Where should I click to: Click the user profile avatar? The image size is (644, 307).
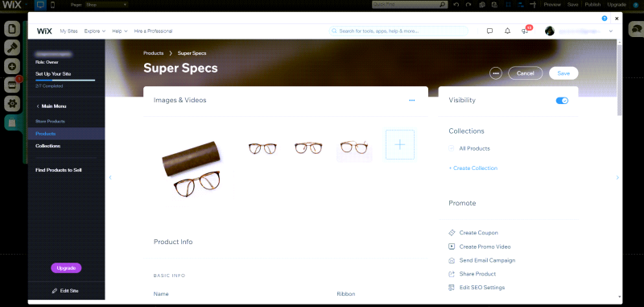(550, 31)
